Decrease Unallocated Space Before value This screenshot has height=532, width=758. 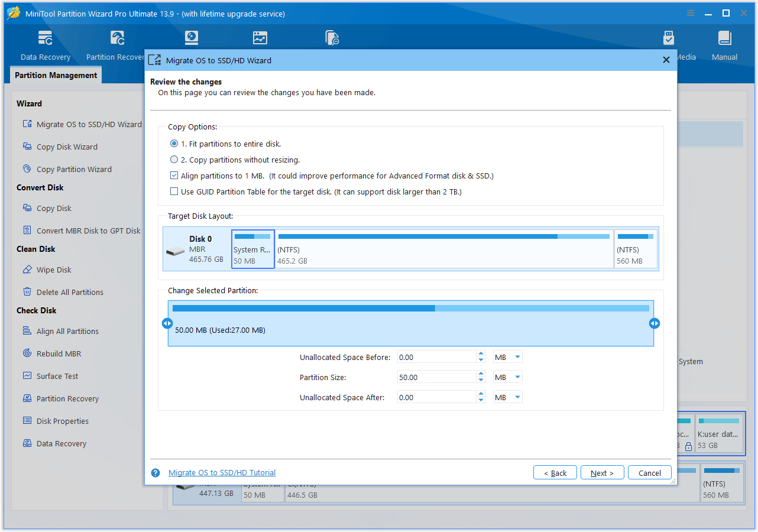tap(481, 360)
